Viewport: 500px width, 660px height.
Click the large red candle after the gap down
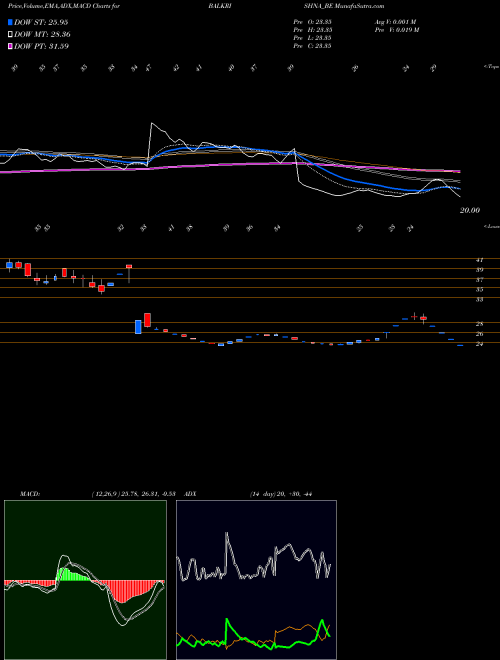(x=147, y=320)
